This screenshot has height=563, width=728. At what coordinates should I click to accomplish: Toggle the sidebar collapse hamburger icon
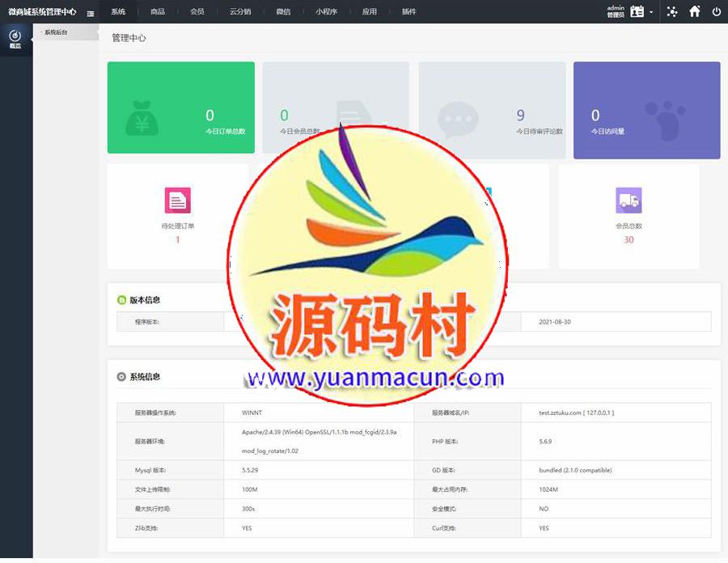91,12
